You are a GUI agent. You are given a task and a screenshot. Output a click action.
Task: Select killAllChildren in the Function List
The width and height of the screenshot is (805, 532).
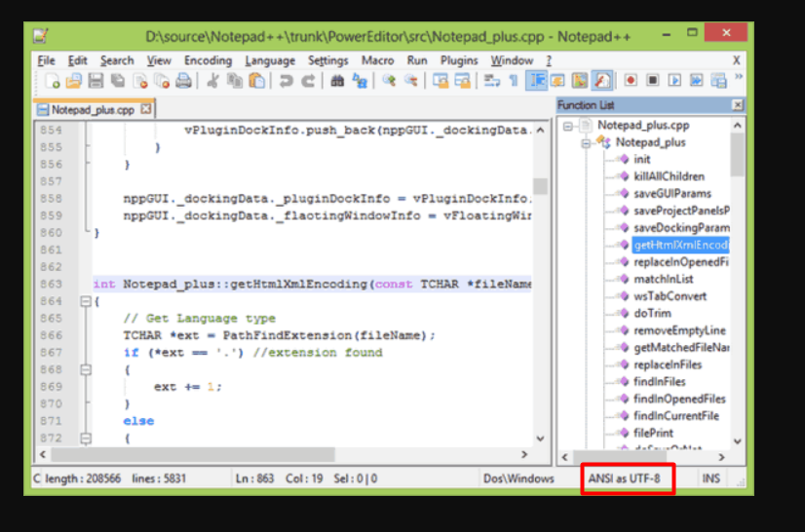(x=668, y=176)
